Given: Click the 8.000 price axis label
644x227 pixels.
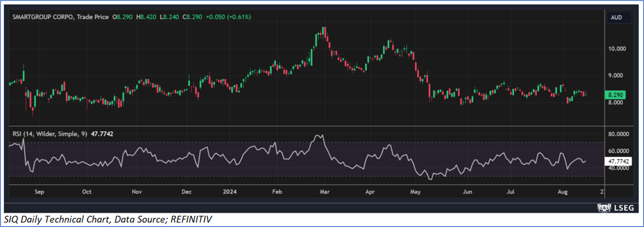Looking at the screenshot, I should click(616, 103).
